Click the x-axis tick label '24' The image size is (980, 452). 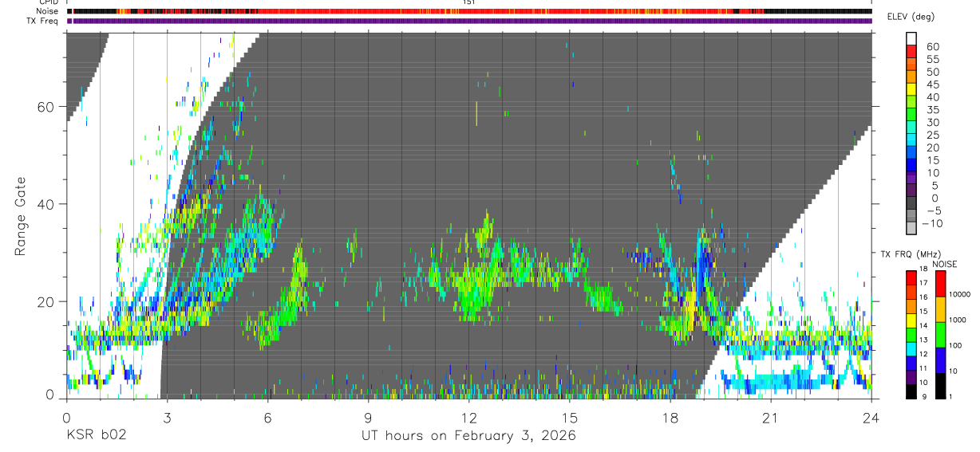point(871,418)
